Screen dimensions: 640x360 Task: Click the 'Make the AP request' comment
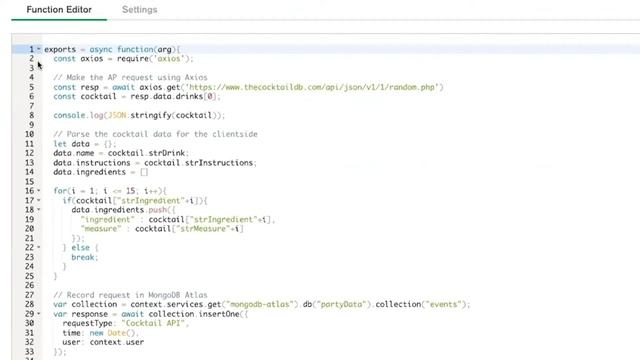(130, 78)
